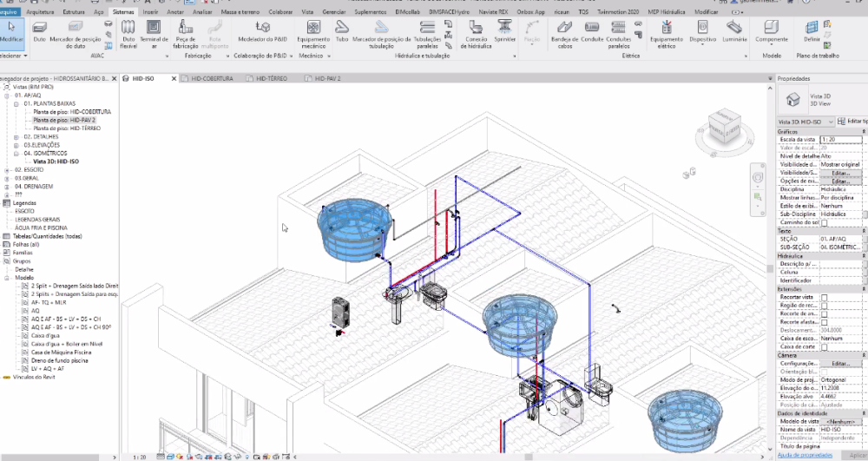
Task: Close the HID-ISO view tab
Action: [174, 79]
